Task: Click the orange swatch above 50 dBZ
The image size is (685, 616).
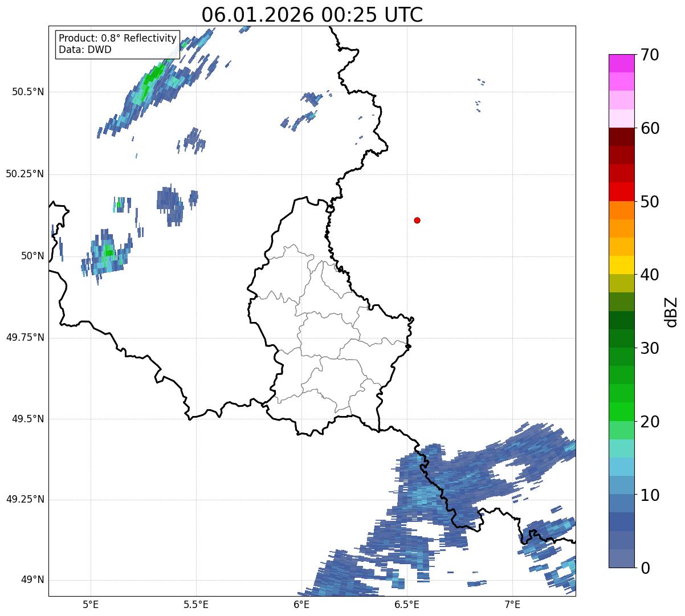Action: 623,210
